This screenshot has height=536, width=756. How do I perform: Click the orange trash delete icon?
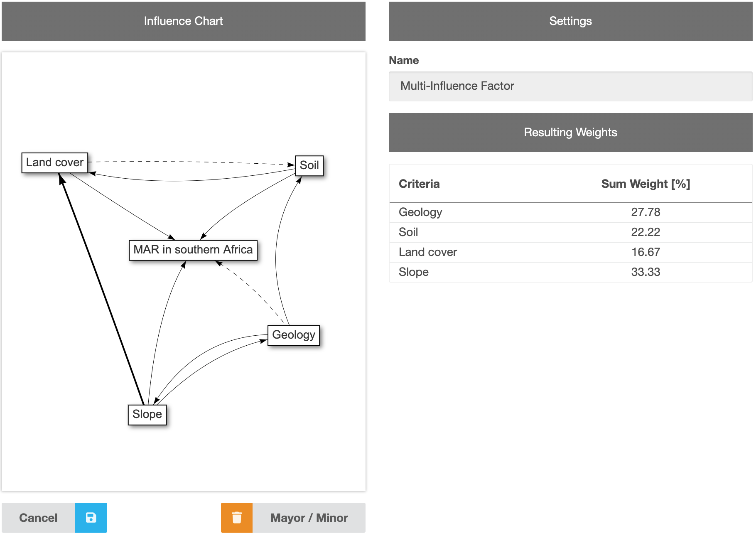coord(237,517)
